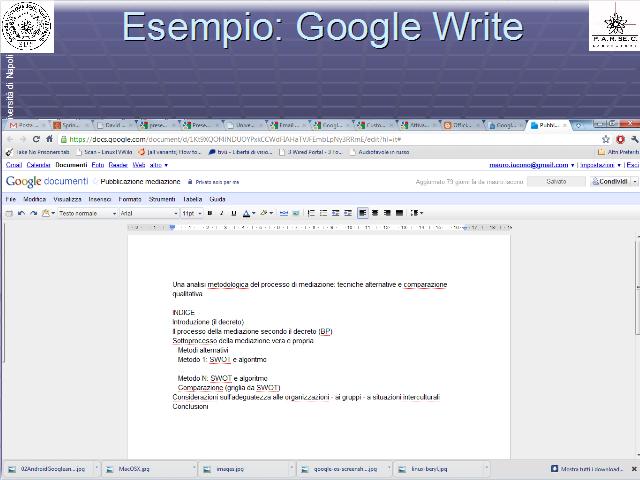Center-align the text

point(375,213)
